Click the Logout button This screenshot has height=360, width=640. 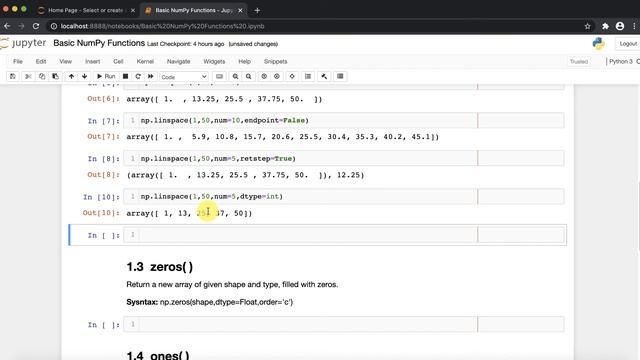click(x=628, y=44)
